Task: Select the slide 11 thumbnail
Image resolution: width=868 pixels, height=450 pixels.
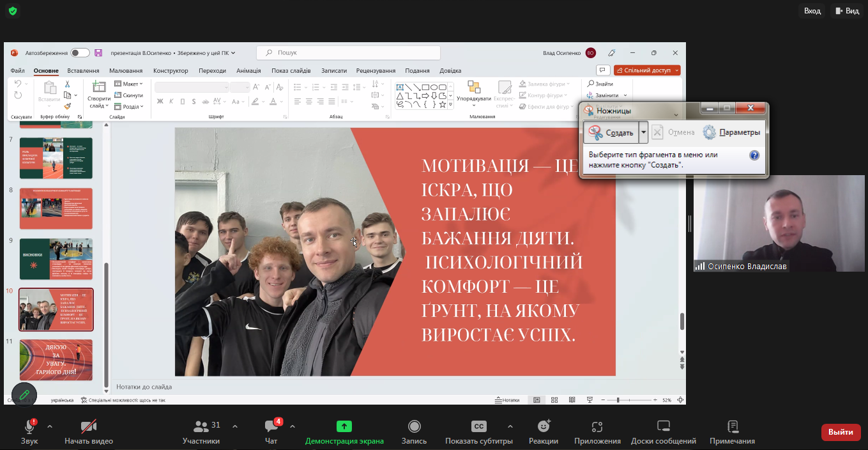Action: 56,359
